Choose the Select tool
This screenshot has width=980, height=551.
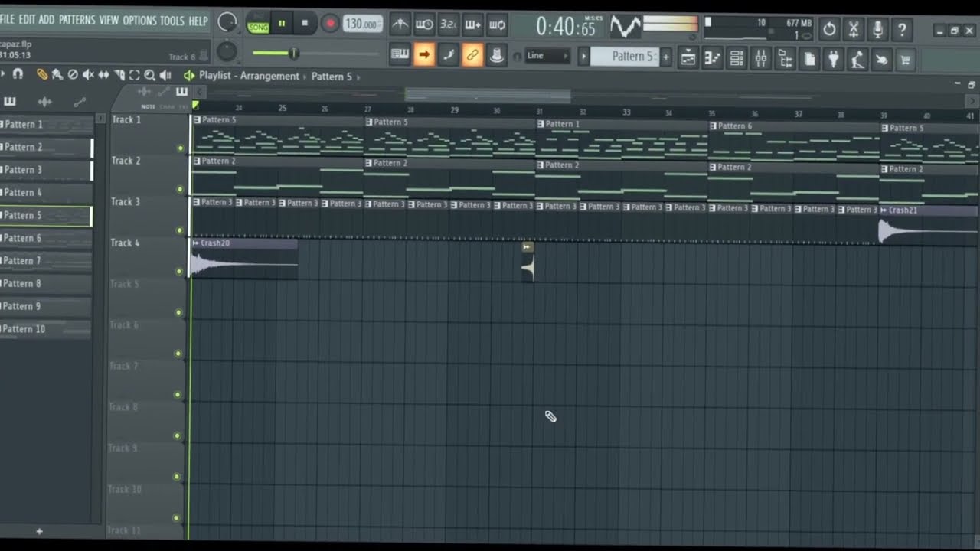click(135, 75)
